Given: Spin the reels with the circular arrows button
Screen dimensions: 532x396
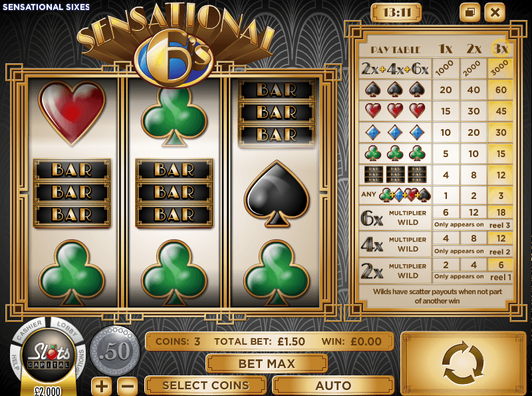Looking at the screenshot, I should click(x=463, y=363).
